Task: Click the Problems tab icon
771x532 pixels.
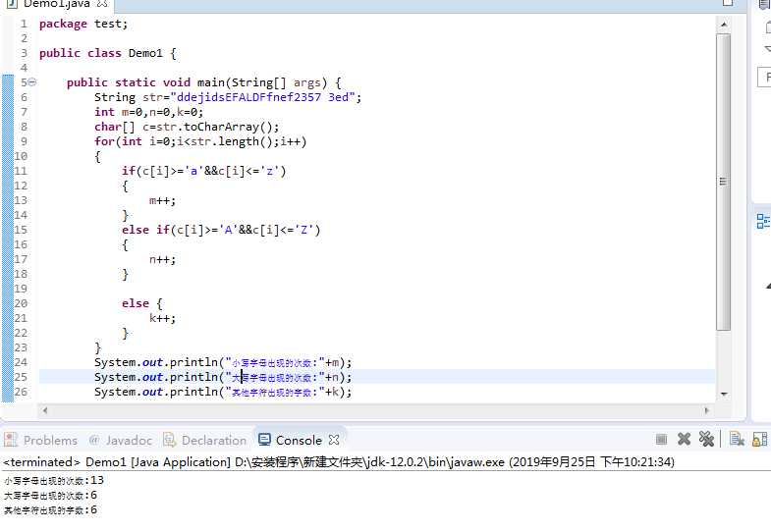Action: (11, 440)
